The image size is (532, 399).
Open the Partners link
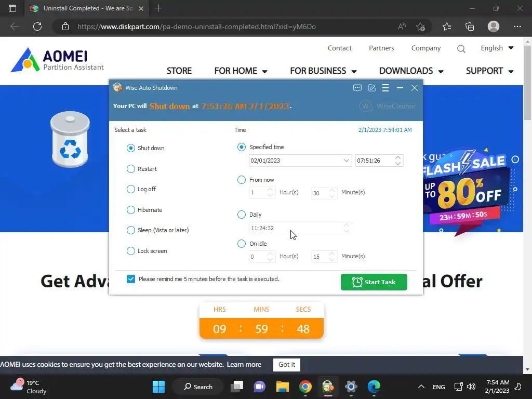pos(381,48)
